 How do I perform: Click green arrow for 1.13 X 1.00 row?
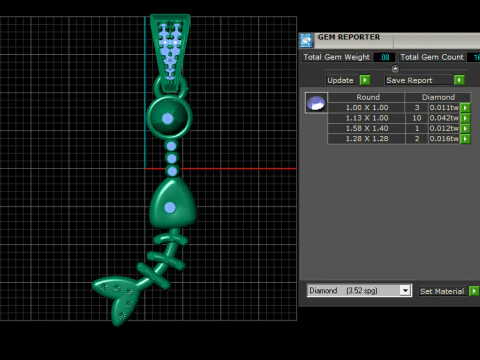coord(465,118)
